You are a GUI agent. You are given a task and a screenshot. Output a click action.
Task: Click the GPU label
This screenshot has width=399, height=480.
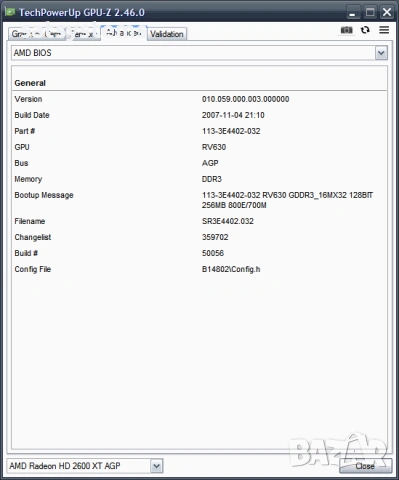(22, 147)
